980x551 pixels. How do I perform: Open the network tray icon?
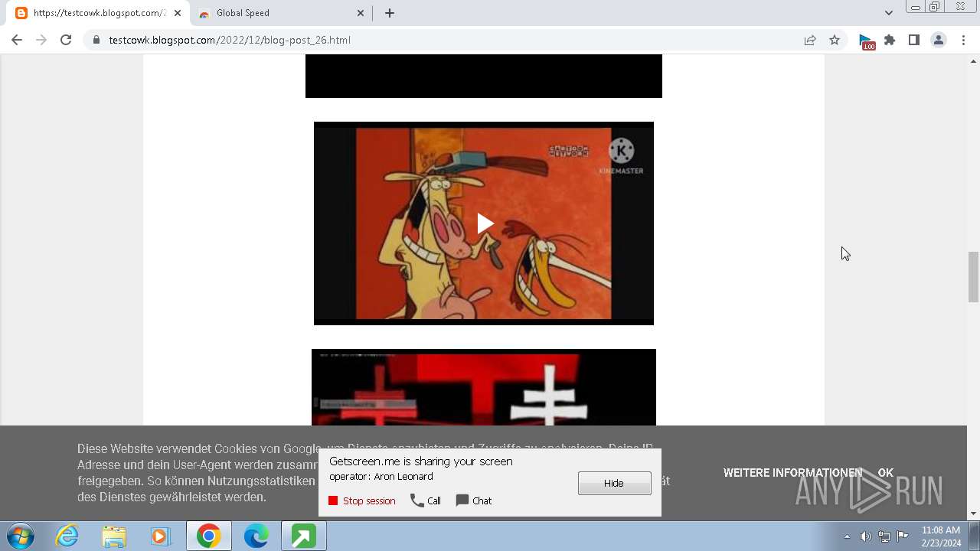(884, 536)
